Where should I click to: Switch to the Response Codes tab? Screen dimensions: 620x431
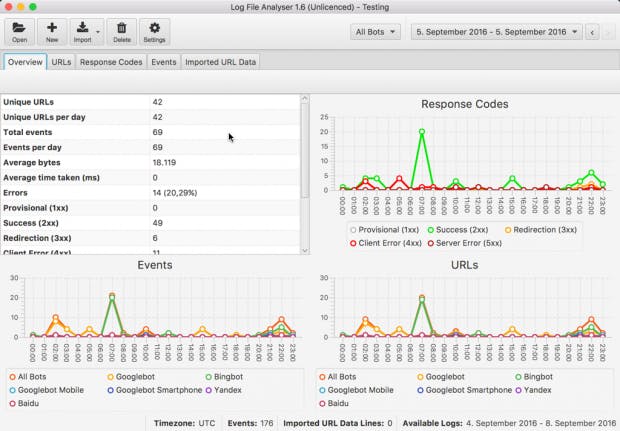click(111, 62)
